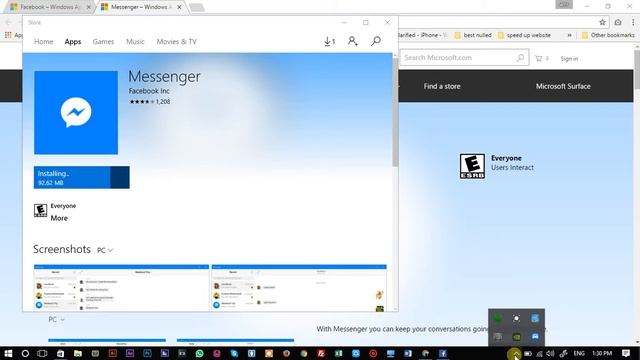Viewport: 640px width, 360px height.
Task: Click the volume speaker tray icon
Action: coord(550,353)
